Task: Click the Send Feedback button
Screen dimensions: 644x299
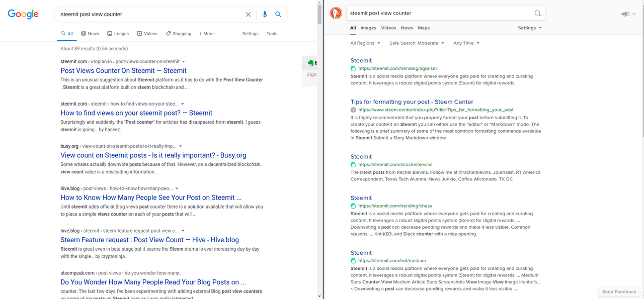Action: coord(619,292)
